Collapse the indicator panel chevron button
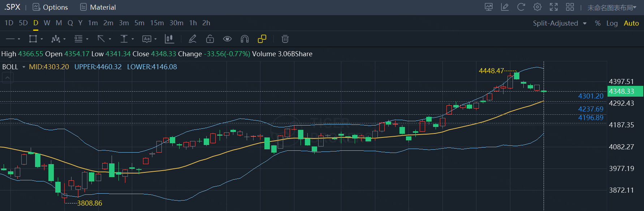This screenshot has height=211, width=644. point(8,78)
